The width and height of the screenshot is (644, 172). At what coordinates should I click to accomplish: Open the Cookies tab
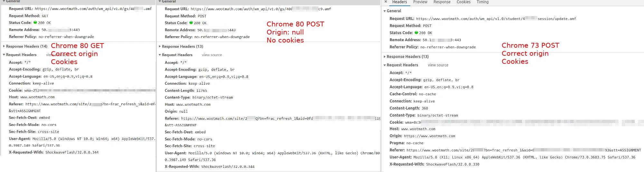point(463,2)
